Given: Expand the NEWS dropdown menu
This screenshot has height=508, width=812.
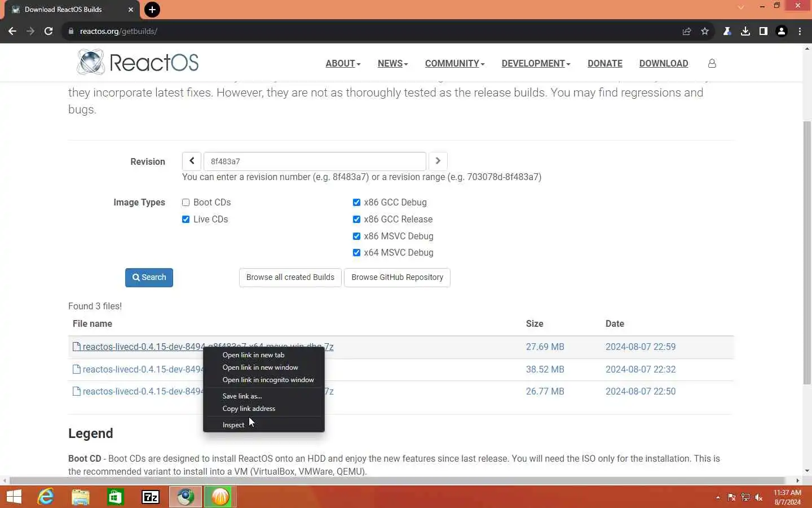Looking at the screenshot, I should [x=392, y=63].
